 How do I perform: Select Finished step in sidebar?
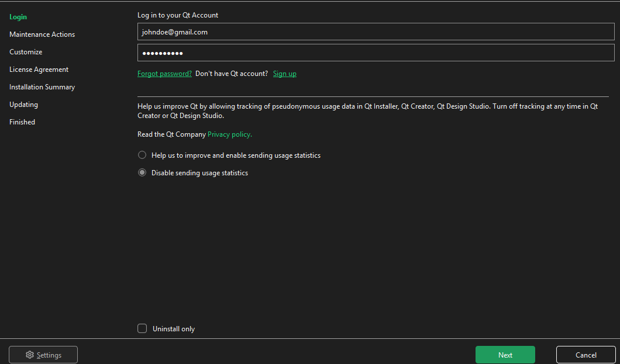(22, 122)
